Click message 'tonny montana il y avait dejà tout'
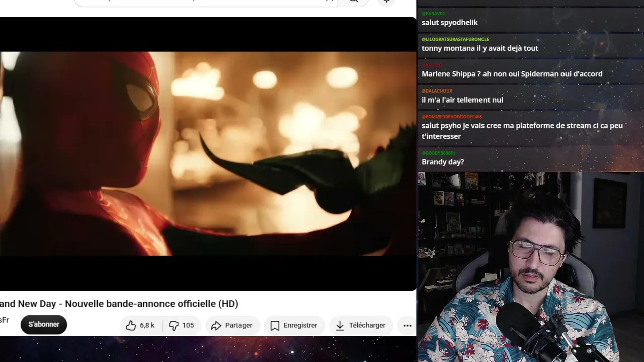Screen dimensions: 644x362 [x=480, y=48]
